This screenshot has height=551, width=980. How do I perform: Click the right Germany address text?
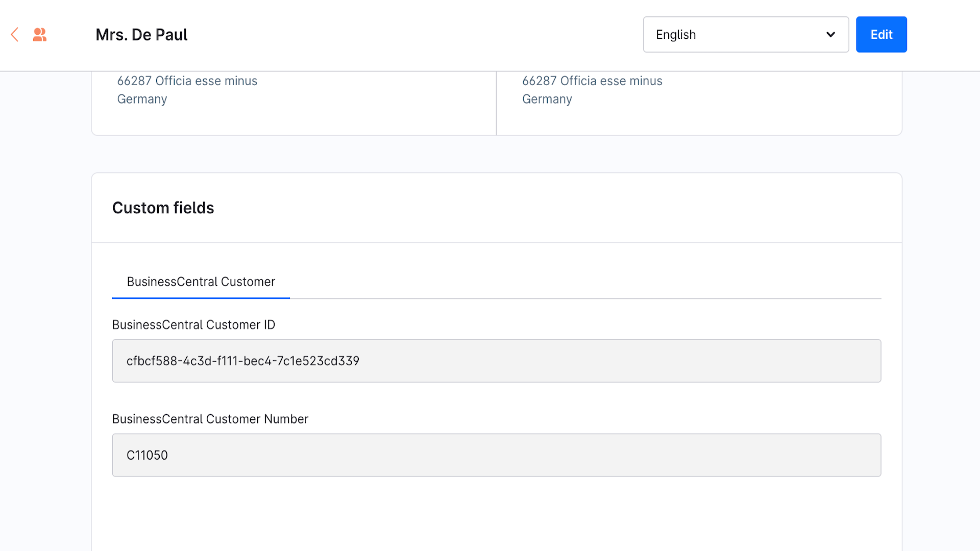[x=547, y=99]
